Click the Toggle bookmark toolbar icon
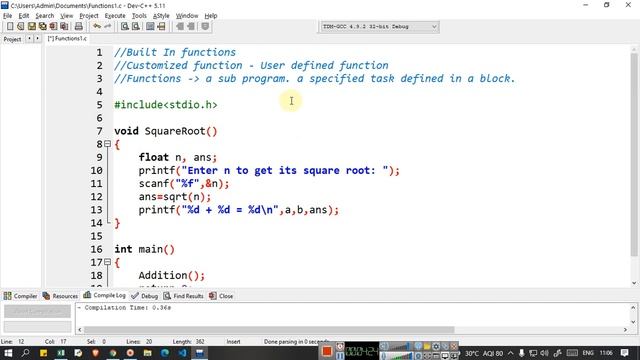The width and height of the screenshot is (640, 360). (205, 26)
